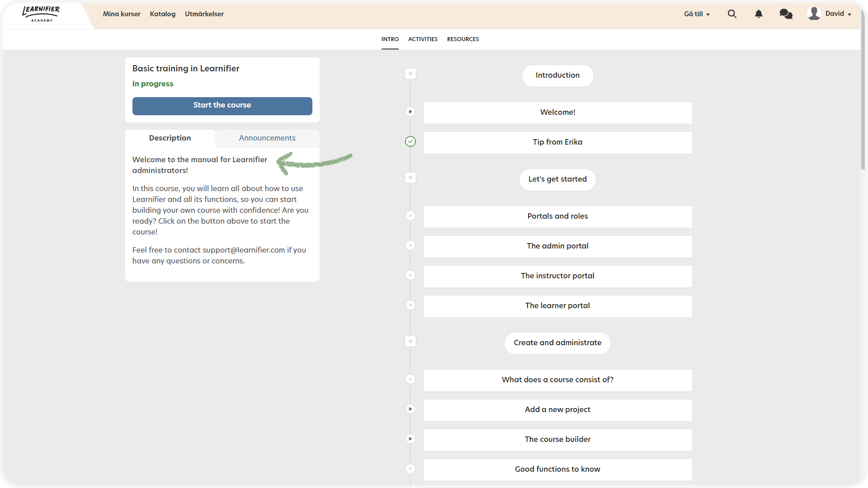
Task: Open the search magnifier icon
Action: [x=732, y=14]
